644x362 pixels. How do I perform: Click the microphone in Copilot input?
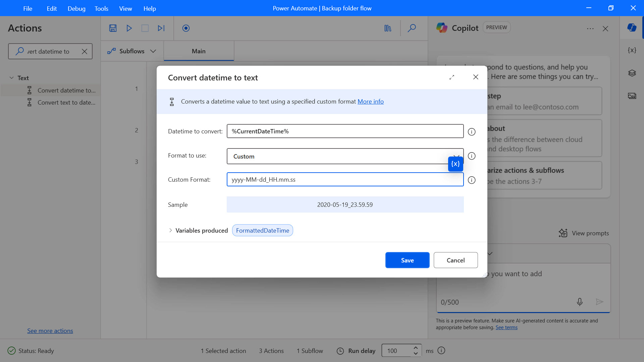[580, 302]
